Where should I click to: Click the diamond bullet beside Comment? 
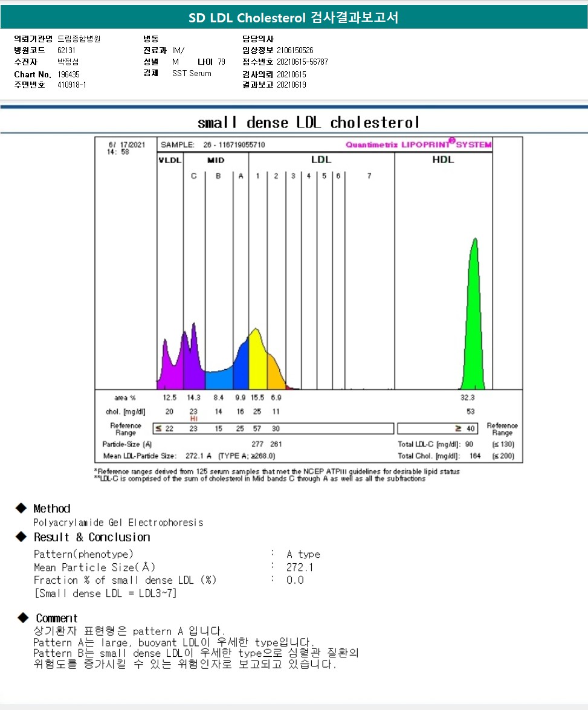(x=23, y=617)
